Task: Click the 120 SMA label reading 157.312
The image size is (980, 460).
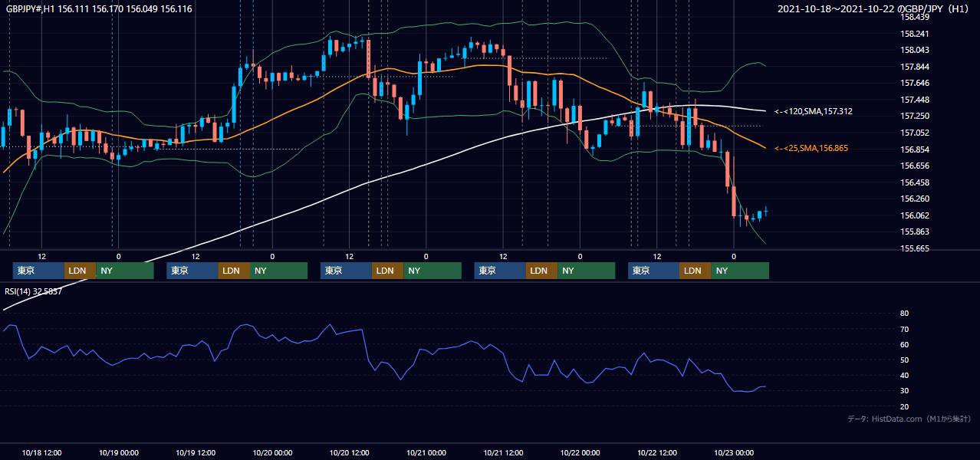Action: pos(814,112)
